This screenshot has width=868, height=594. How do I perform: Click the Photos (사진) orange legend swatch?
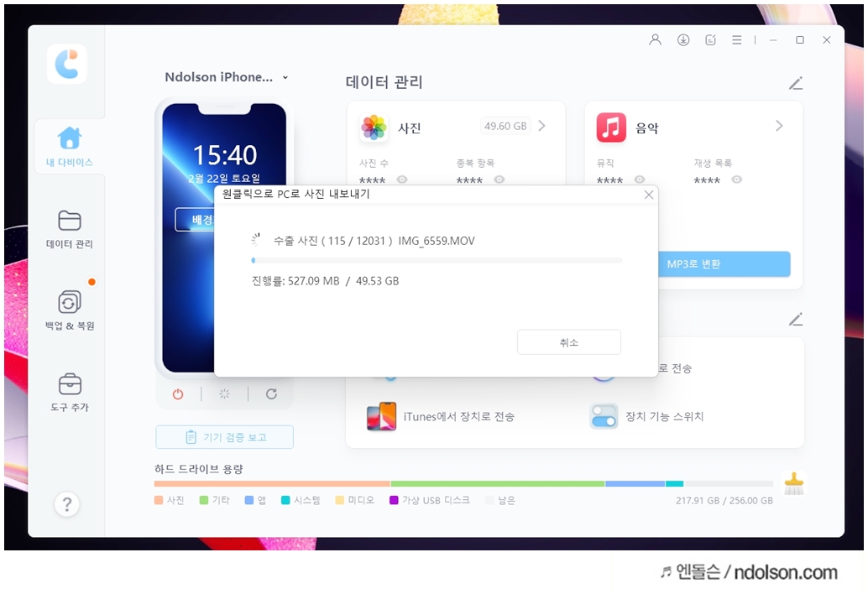pyautogui.click(x=159, y=500)
